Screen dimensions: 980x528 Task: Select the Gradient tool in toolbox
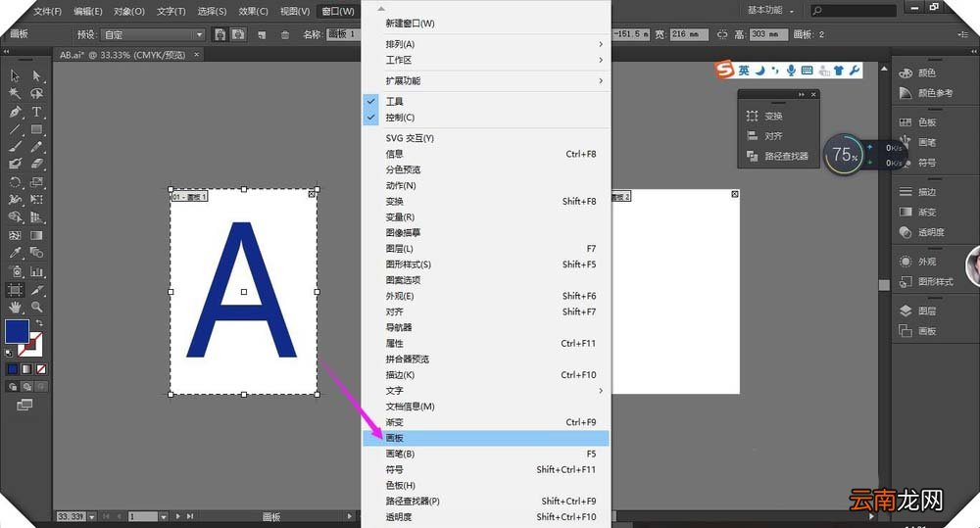(37, 235)
